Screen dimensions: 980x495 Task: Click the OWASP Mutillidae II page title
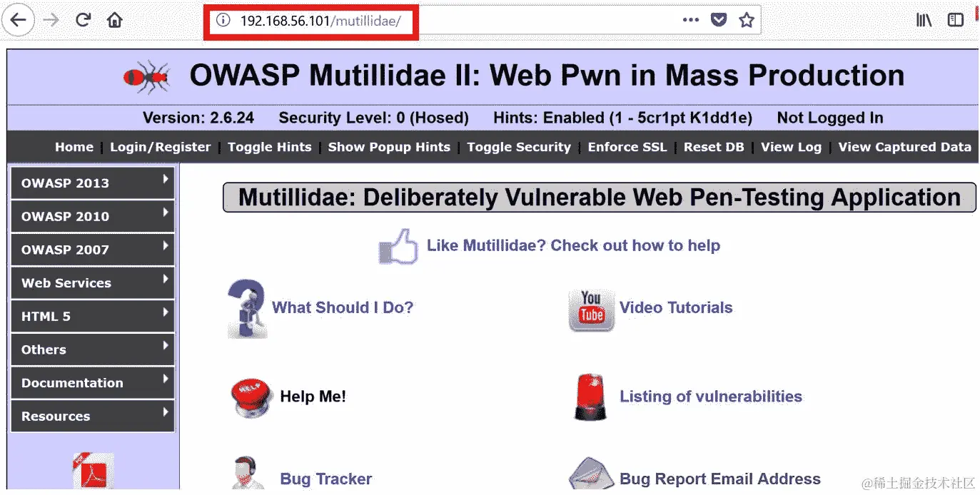[x=547, y=76]
